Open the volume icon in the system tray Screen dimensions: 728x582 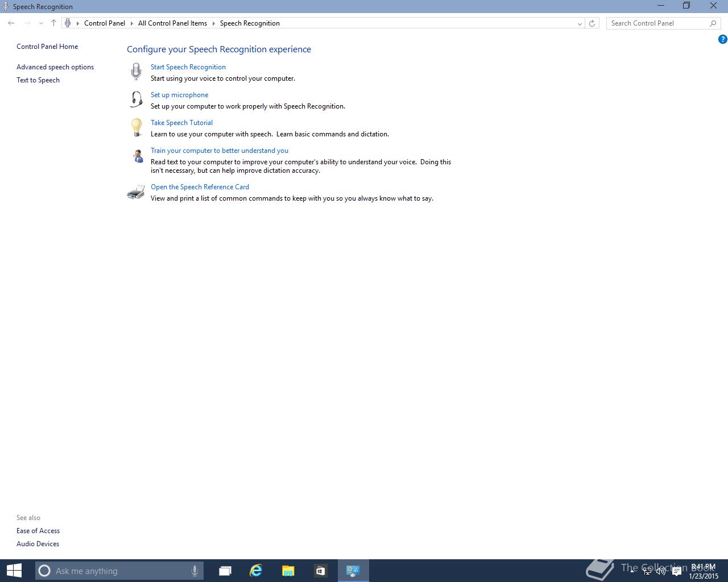(x=661, y=571)
